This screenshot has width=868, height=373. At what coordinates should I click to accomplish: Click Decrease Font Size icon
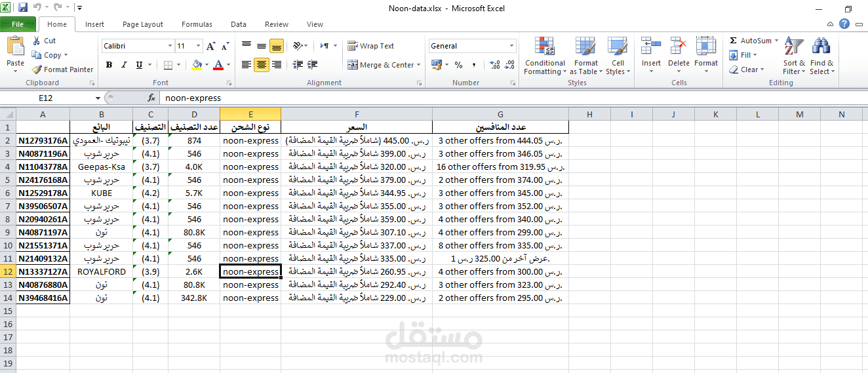[225, 46]
